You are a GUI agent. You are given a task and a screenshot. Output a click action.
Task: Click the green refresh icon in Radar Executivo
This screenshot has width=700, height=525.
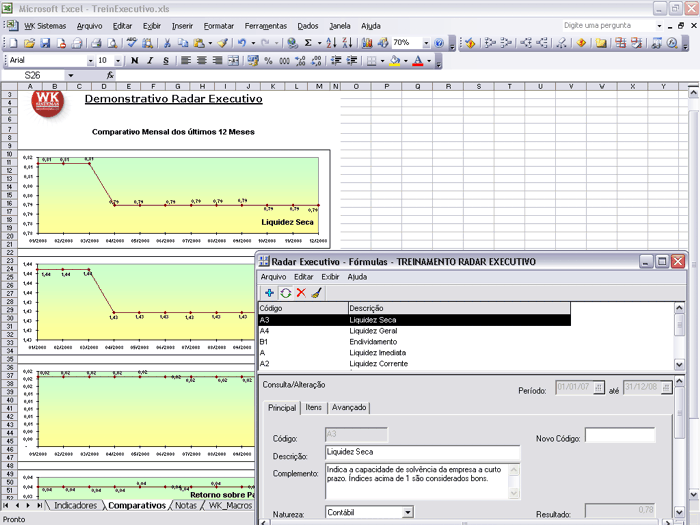tap(285, 293)
